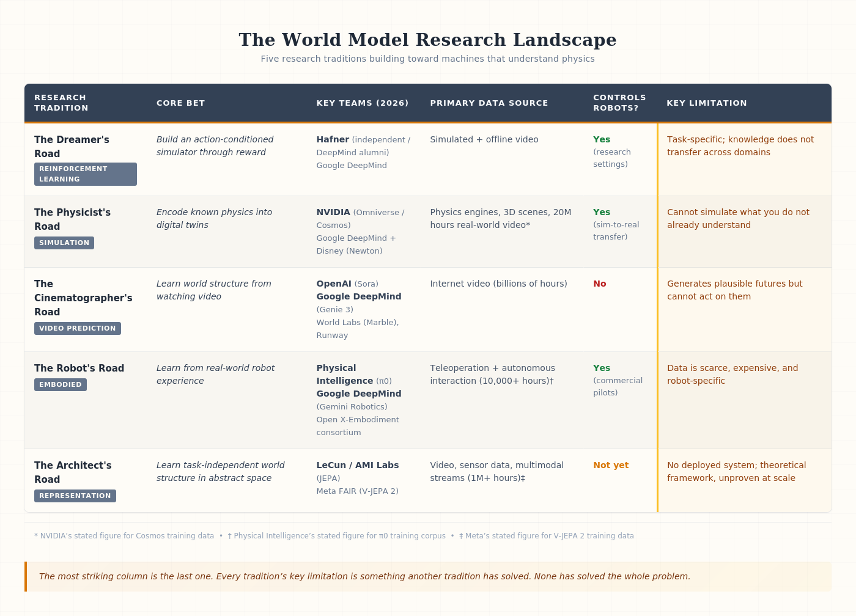The height and width of the screenshot is (616, 856).
Task: Click 'Hafner (independent / DeepMind alumni)' entry
Action: point(363,146)
